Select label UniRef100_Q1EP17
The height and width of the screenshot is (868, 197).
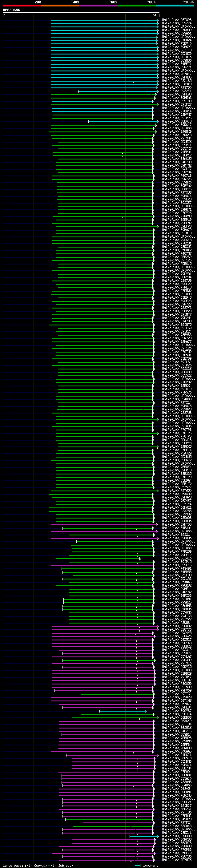(x=177, y=155)
